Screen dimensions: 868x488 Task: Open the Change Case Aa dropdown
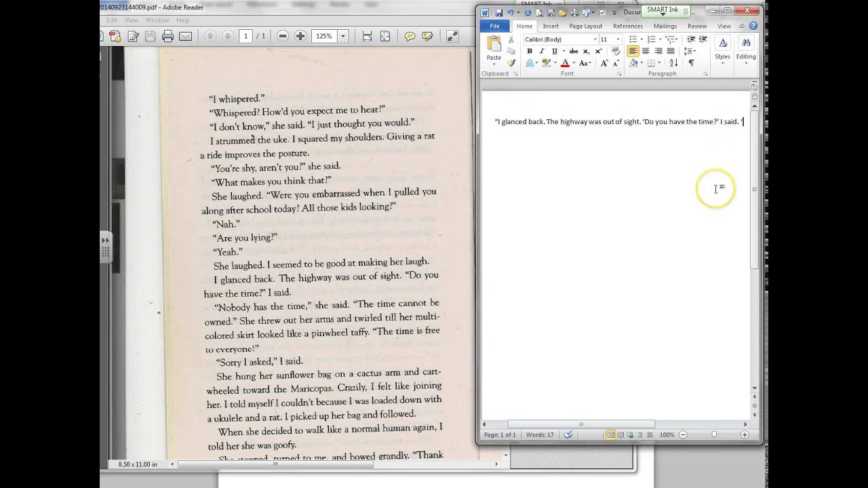point(585,62)
